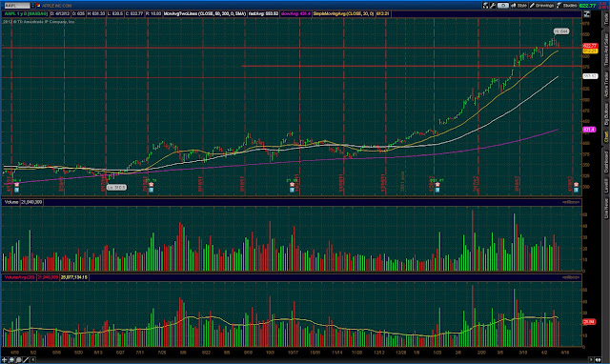
Task: Click the AAPL 1 y D [NASDAQ] chart title
Action: 26,13
